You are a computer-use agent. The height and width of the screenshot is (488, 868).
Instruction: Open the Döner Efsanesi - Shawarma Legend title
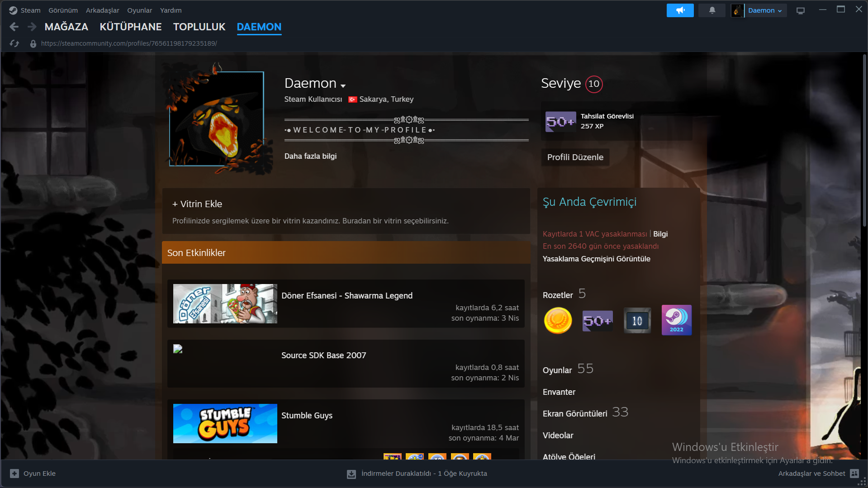coord(347,296)
